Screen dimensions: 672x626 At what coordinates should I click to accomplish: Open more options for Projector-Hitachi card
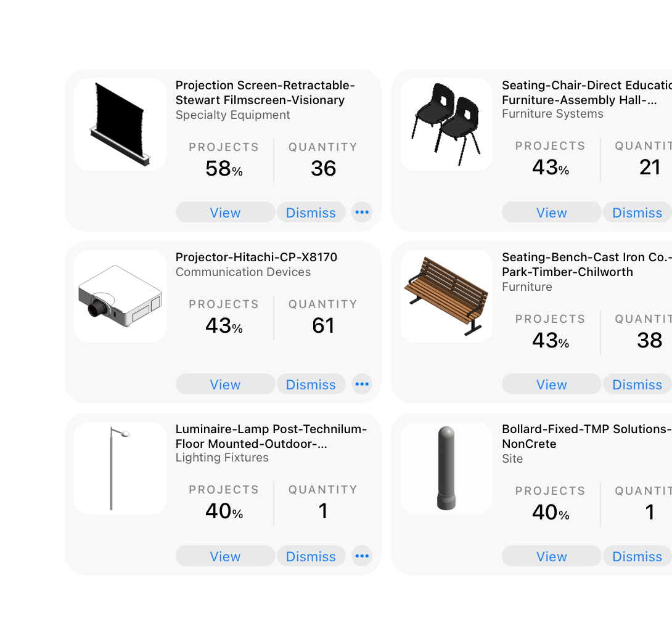point(362,384)
